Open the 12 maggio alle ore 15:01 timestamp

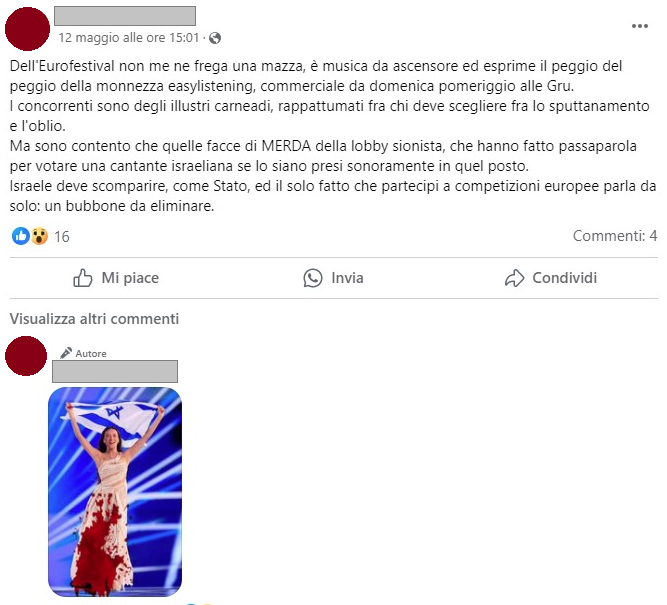[129, 38]
